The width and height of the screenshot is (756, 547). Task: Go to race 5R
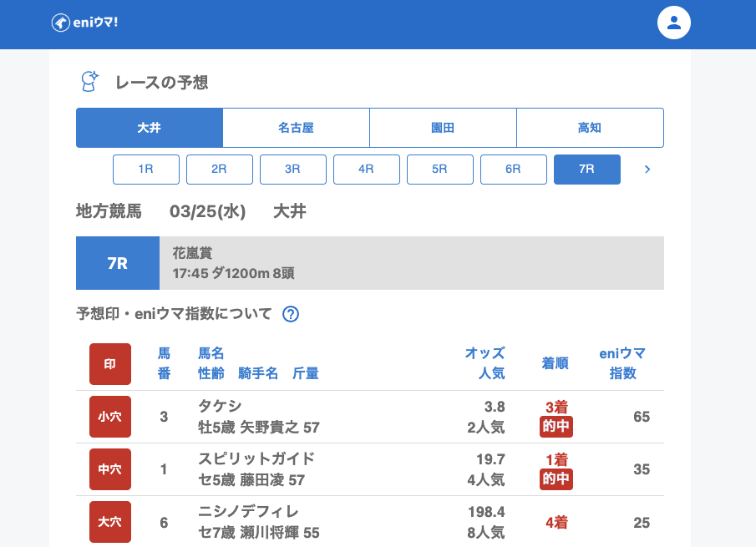440,170
